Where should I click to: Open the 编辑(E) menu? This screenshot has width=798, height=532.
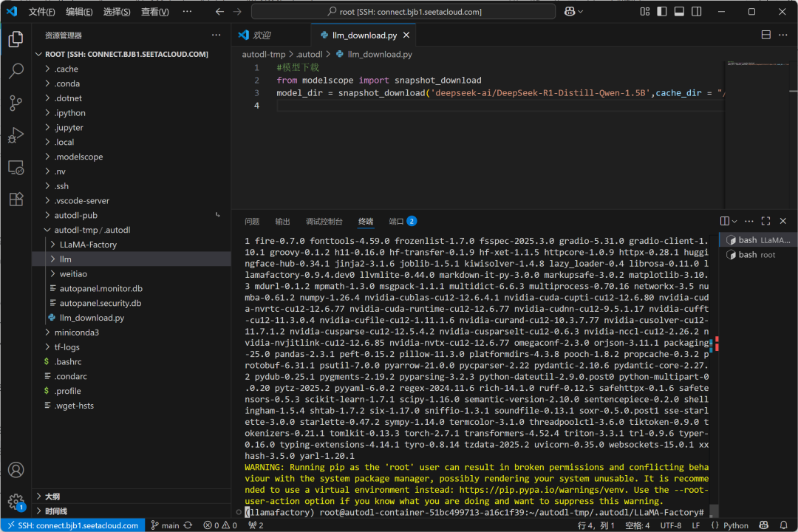79,12
